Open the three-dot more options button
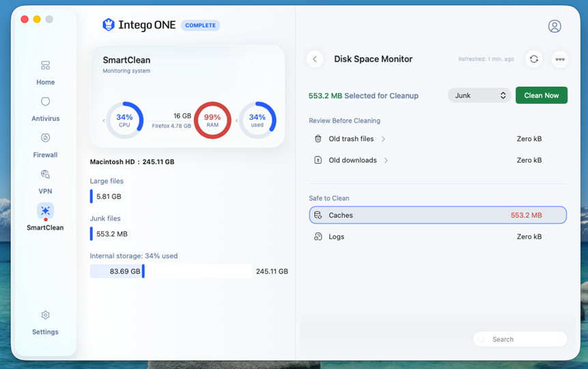Screen dimensions: 588x369 coord(560,59)
